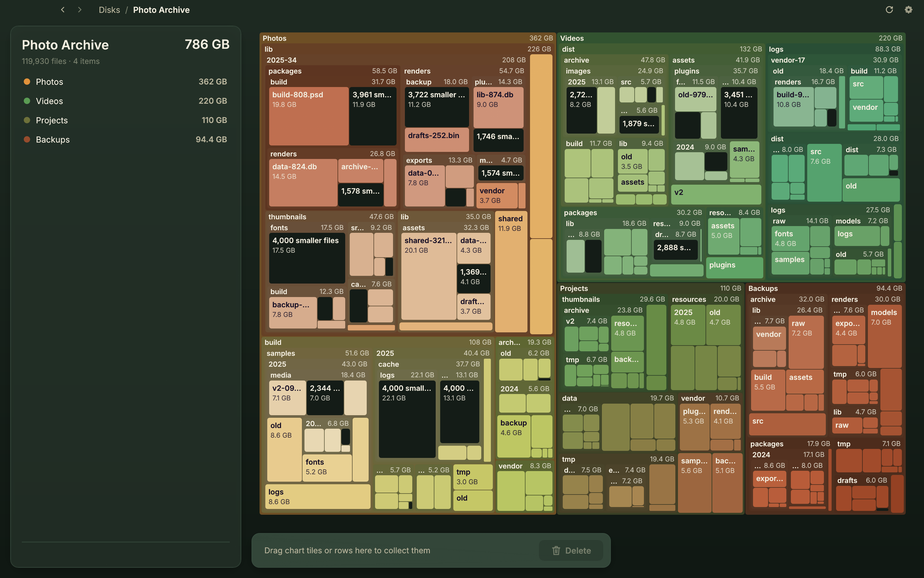Screen dimensions: 924x578
Task: Click vendor-17 folder header, 30.9 GB
Action: pos(834,60)
